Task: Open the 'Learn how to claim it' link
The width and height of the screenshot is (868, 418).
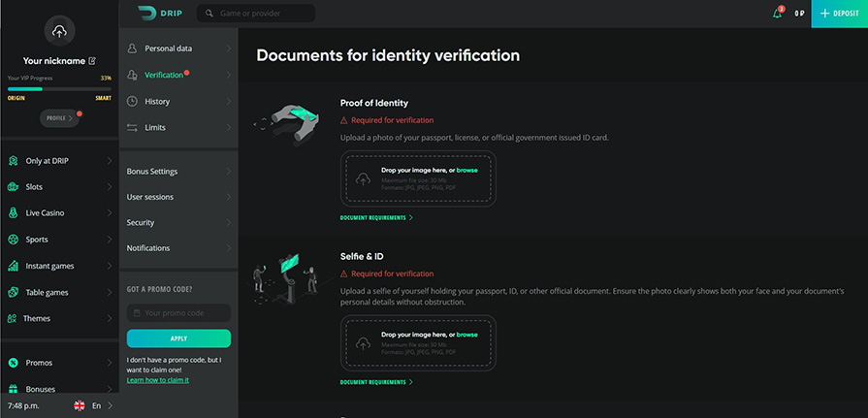Action: coord(158,380)
